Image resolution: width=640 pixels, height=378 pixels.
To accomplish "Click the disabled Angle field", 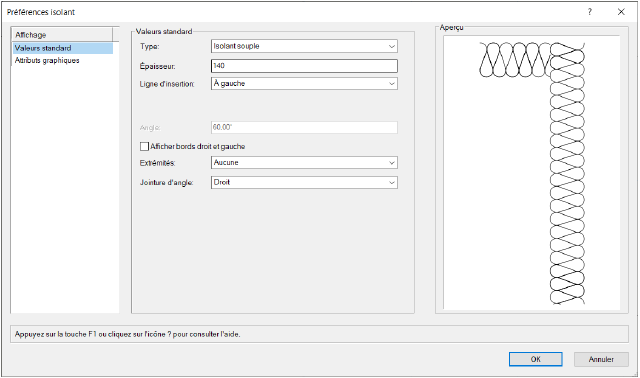I will click(x=304, y=127).
